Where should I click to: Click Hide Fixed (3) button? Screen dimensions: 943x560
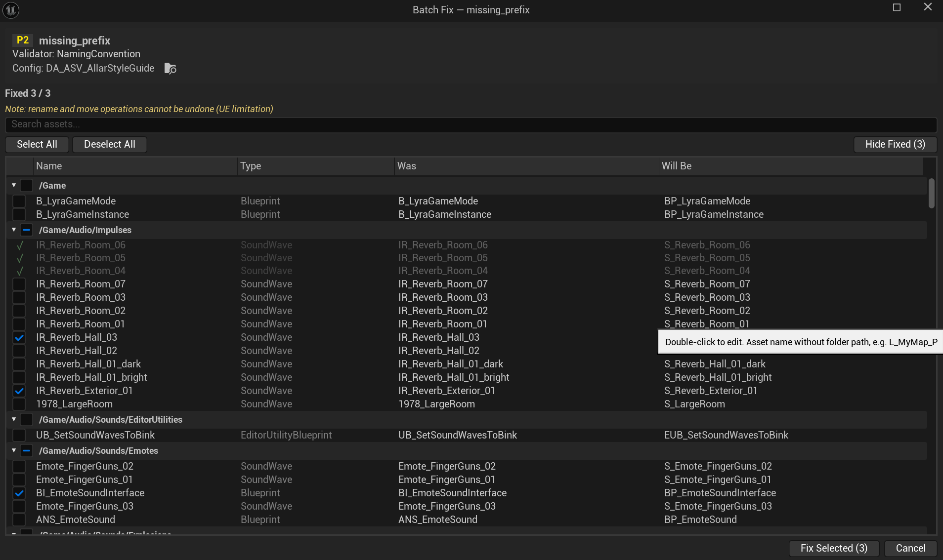point(895,144)
